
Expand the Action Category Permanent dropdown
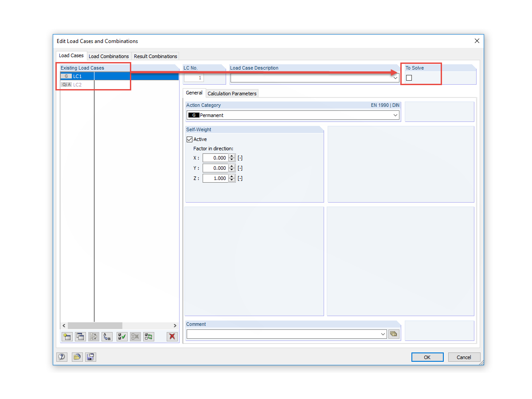pyautogui.click(x=395, y=115)
